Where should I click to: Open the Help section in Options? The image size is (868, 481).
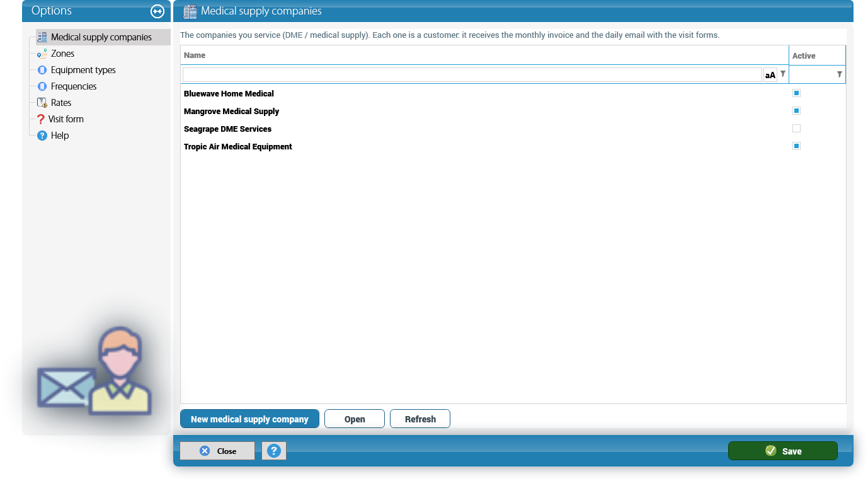[60, 136]
